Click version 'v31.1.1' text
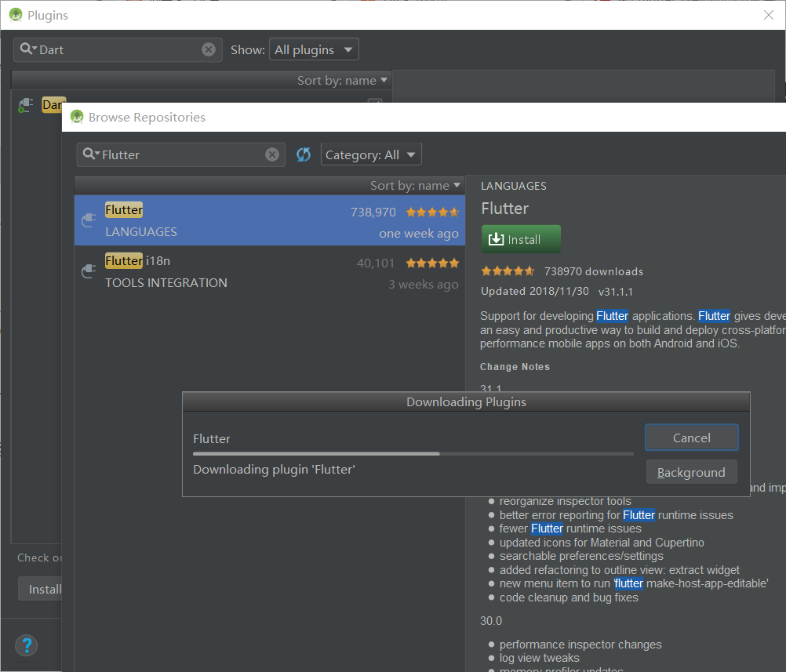The image size is (786, 672). click(616, 292)
